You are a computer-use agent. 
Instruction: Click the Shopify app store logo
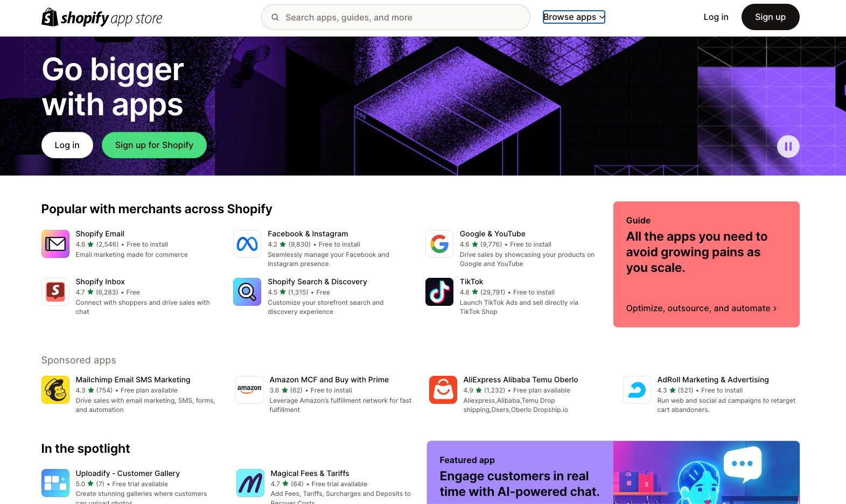point(102,18)
